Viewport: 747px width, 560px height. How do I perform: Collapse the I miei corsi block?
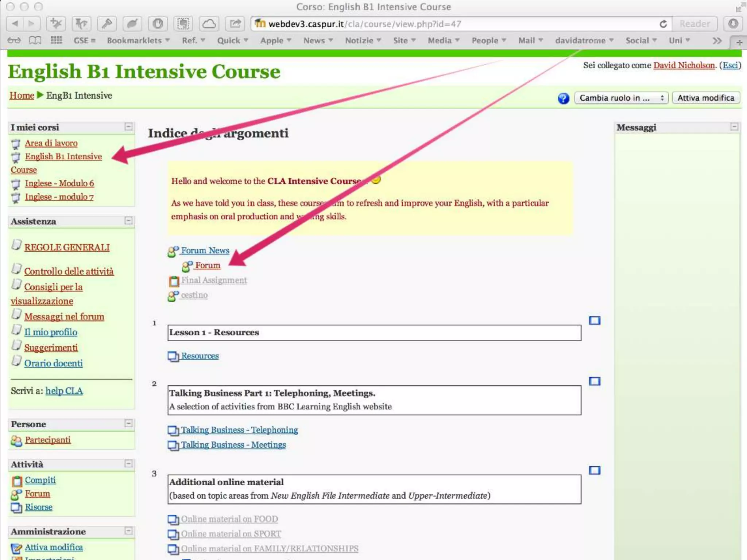coord(128,127)
